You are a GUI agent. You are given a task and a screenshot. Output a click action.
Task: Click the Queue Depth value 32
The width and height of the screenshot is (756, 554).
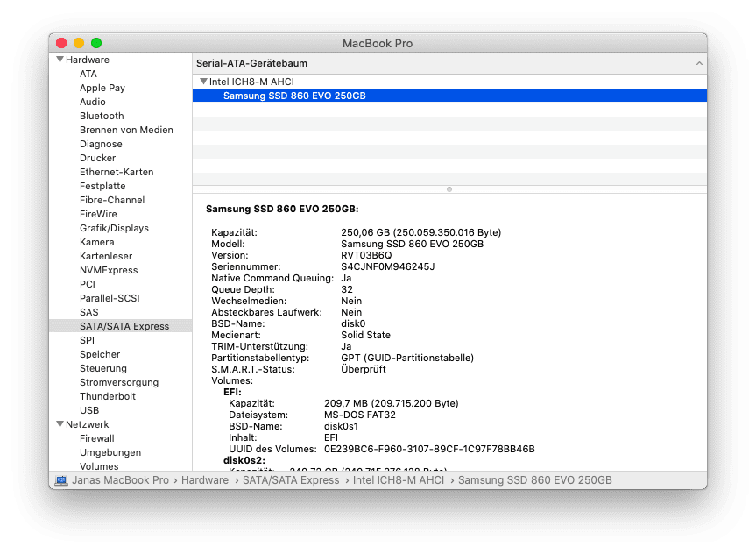point(347,289)
